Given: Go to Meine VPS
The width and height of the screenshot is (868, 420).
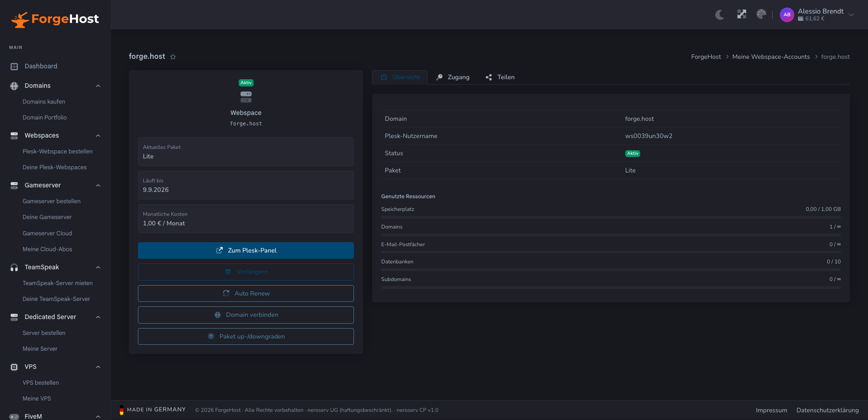Looking at the screenshot, I should click(37, 399).
